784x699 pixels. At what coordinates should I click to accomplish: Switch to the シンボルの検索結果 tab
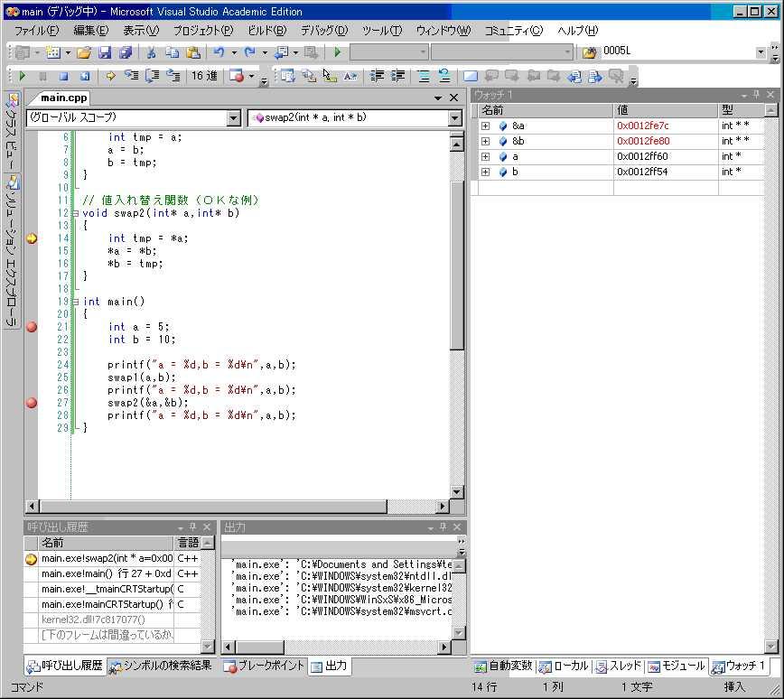click(x=161, y=666)
